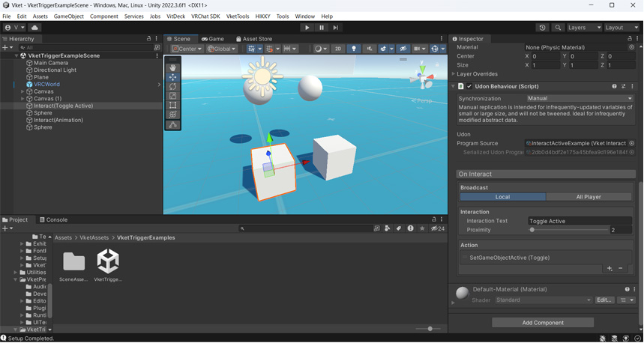Select the Hand (View) tool in scene

[x=173, y=67]
